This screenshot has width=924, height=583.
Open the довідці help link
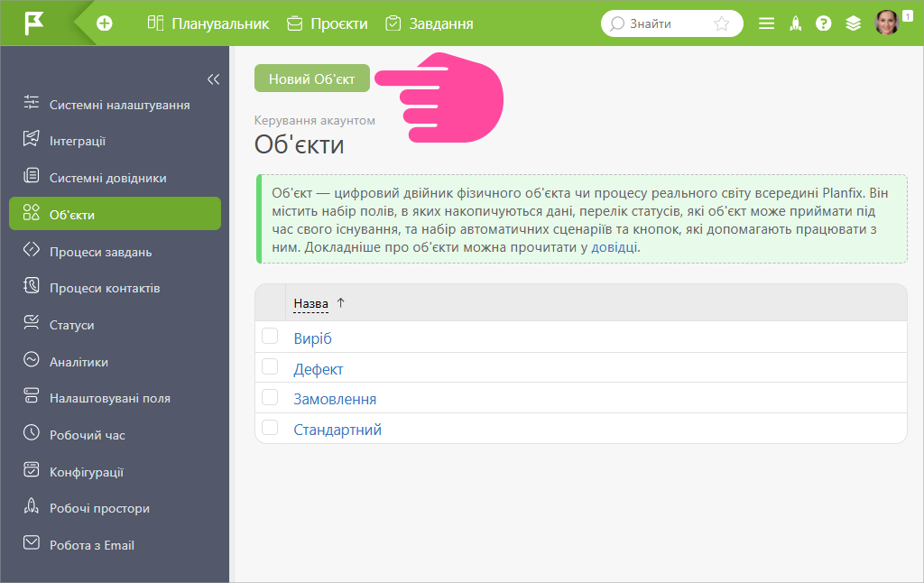pyautogui.click(x=614, y=247)
